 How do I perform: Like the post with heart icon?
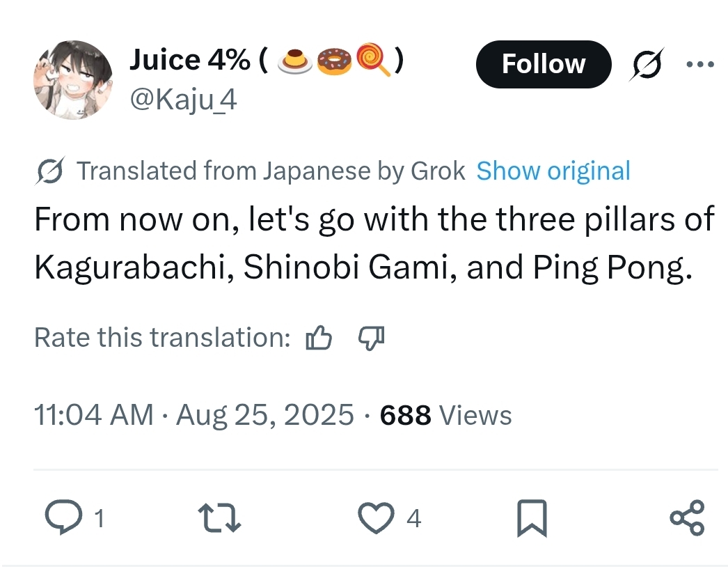point(376,518)
